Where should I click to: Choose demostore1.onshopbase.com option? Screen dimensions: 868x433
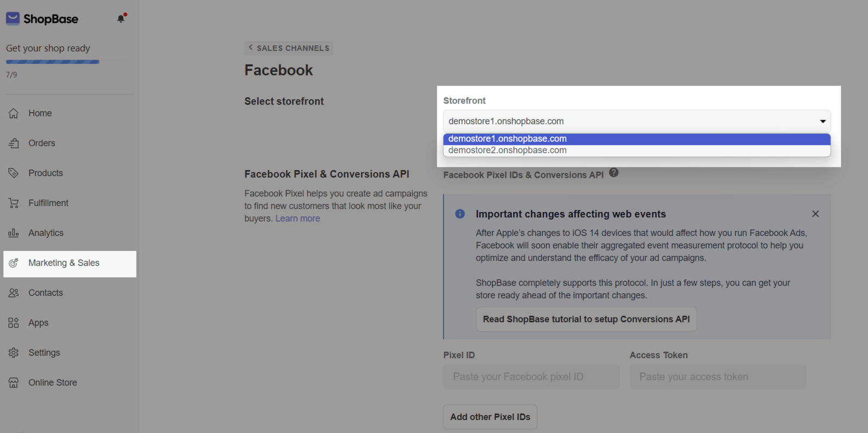click(637, 139)
